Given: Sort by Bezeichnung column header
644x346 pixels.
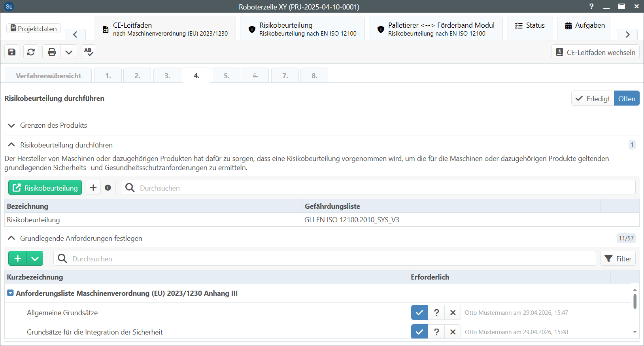Looking at the screenshot, I should point(153,206).
